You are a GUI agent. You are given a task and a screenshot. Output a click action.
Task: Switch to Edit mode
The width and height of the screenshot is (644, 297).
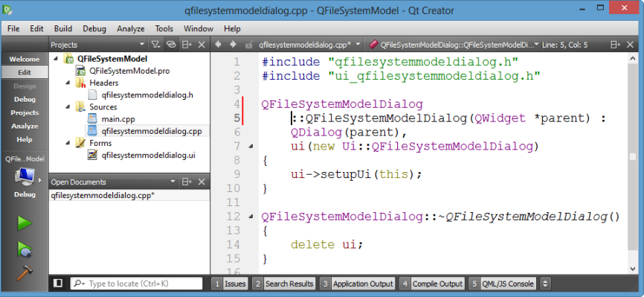click(25, 72)
